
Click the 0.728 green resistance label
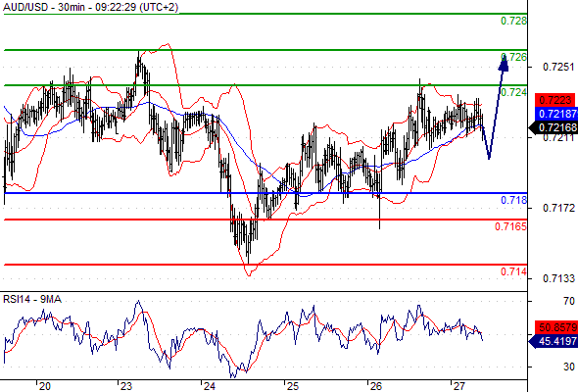tap(514, 21)
